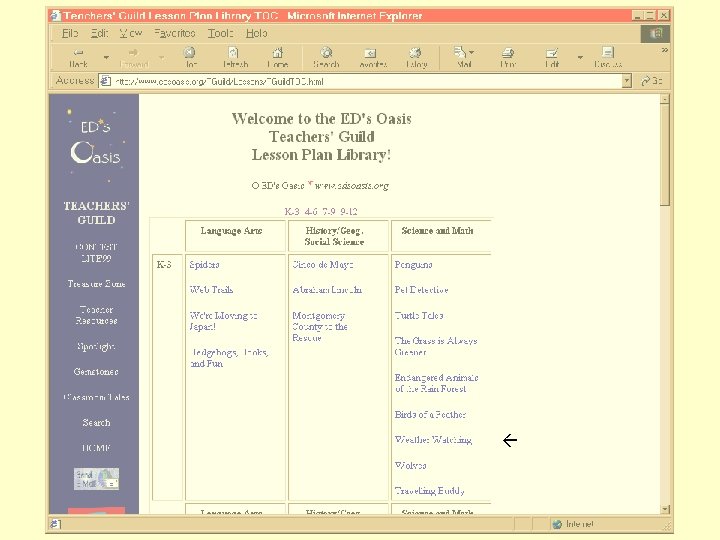Screen dimensions: 720x540
Task: Open the Help menu
Action: (x=256, y=33)
